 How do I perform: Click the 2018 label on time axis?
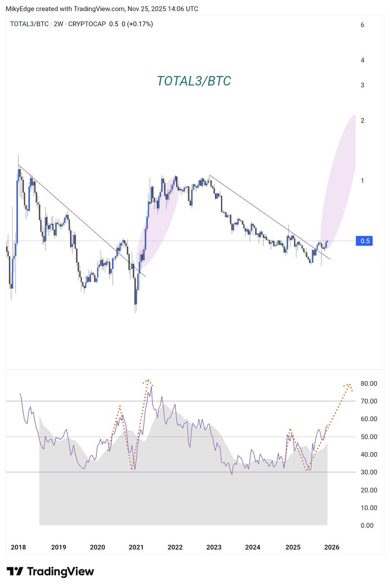click(19, 546)
